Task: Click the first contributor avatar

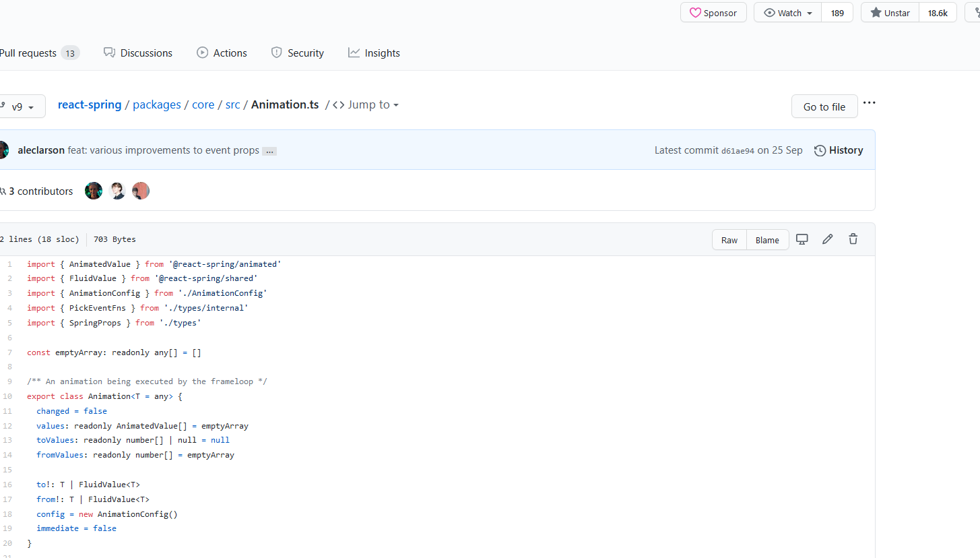Action: 94,191
